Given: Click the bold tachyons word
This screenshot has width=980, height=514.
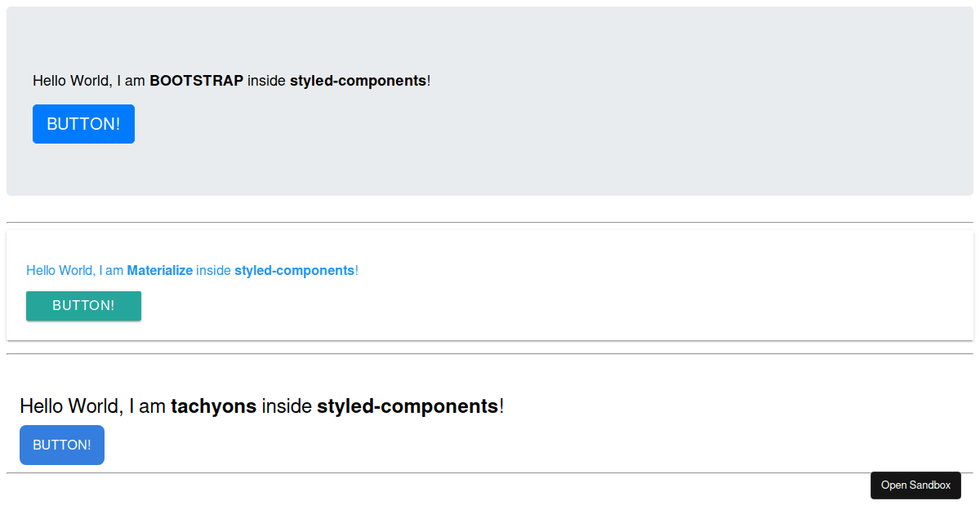Looking at the screenshot, I should pos(213,405).
